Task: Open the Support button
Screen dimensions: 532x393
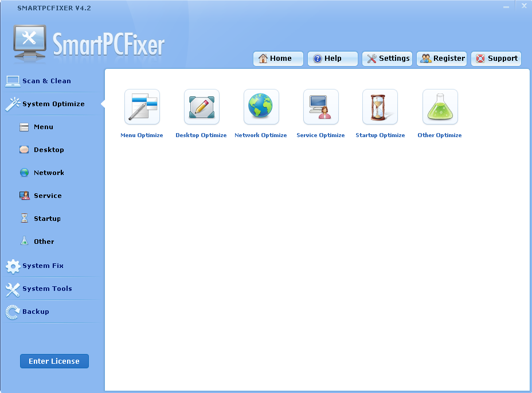Action: pos(496,59)
